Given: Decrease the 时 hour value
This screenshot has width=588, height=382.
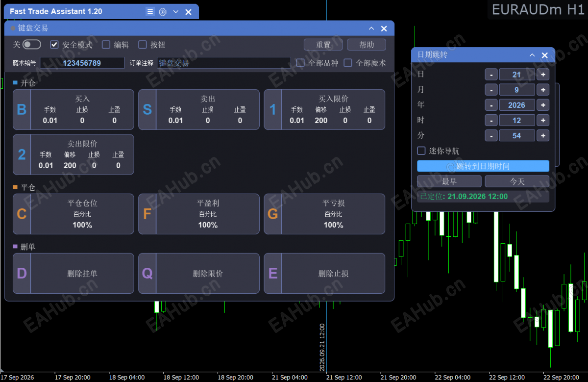Looking at the screenshot, I should point(491,120).
